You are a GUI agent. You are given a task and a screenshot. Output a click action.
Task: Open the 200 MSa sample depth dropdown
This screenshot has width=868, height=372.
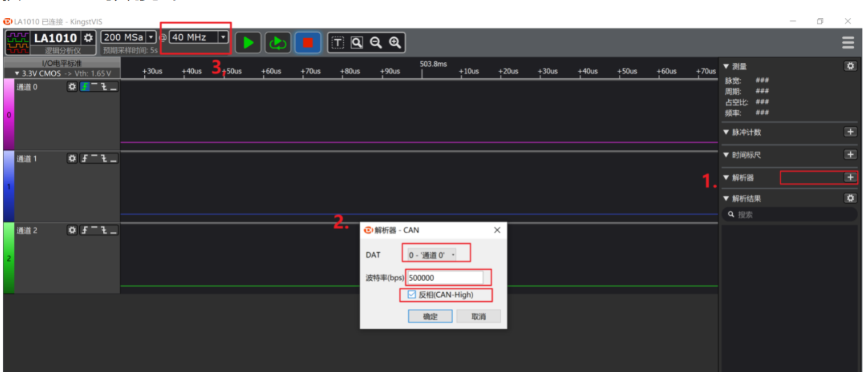[x=150, y=37]
